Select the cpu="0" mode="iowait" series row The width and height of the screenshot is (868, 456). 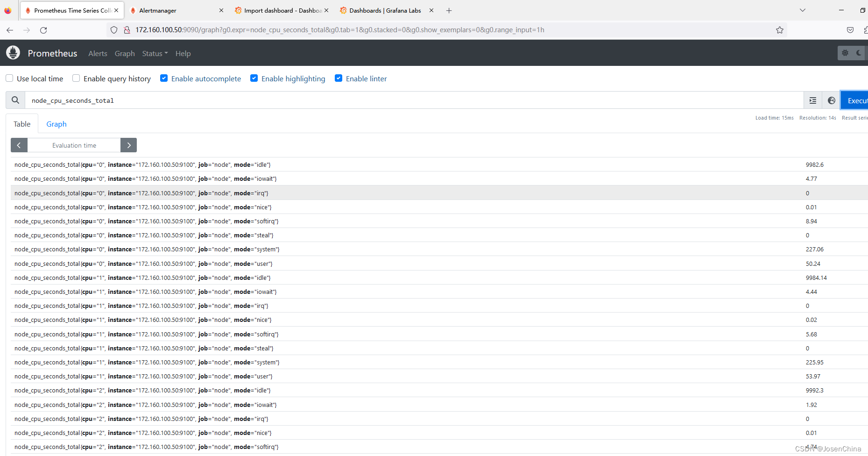pyautogui.click(x=439, y=178)
